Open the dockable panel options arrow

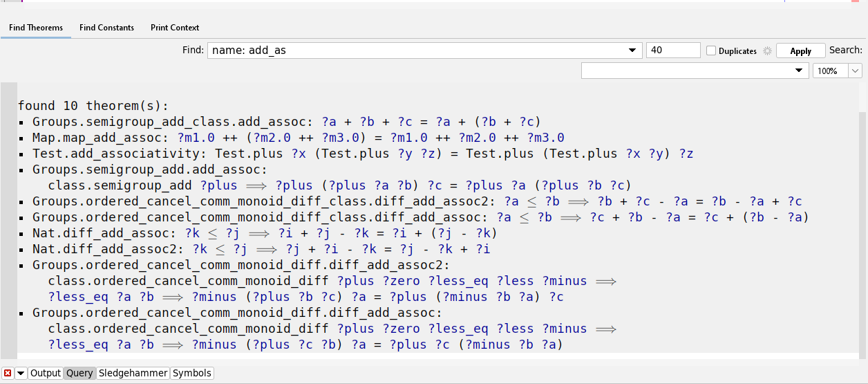tap(21, 373)
